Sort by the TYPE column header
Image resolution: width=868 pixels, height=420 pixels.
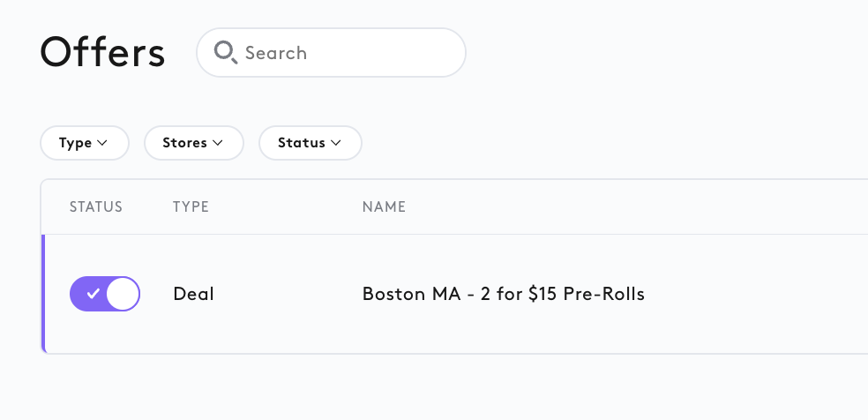[191, 207]
